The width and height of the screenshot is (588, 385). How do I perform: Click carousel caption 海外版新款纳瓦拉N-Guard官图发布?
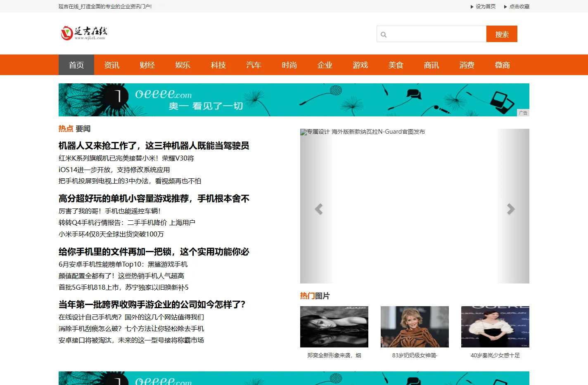378,132
